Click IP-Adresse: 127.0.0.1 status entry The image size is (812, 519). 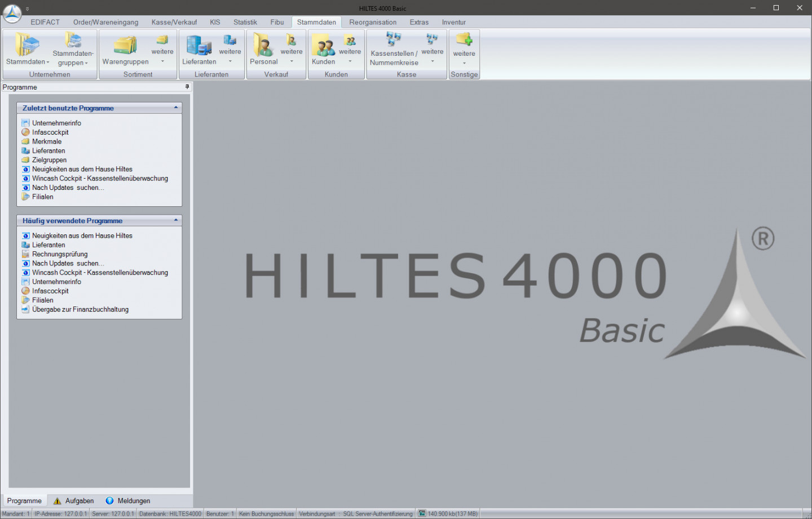61,513
